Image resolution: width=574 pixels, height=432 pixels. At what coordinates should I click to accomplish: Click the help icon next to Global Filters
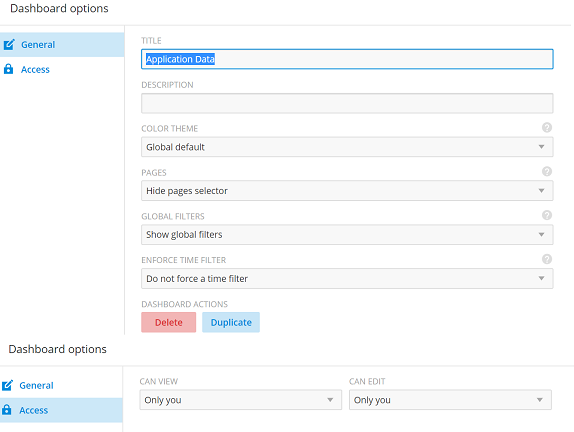point(547,215)
